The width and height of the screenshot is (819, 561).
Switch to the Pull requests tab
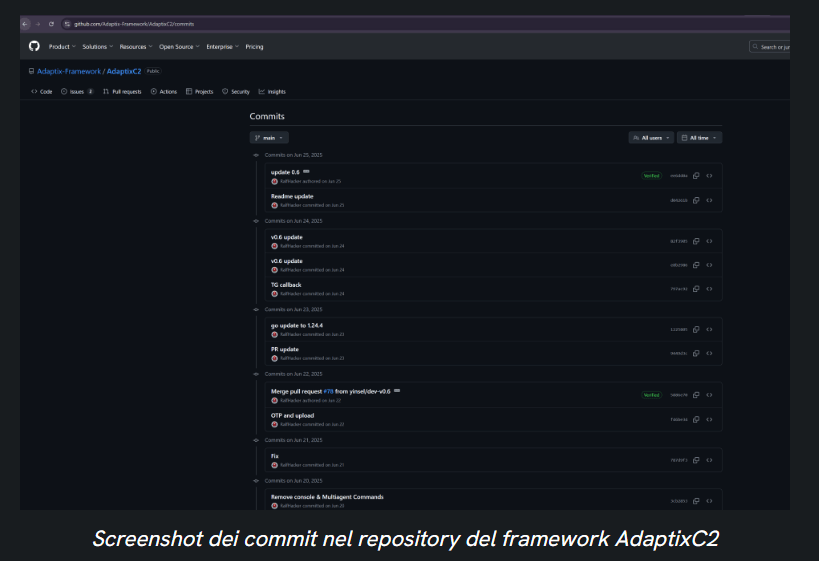point(122,91)
